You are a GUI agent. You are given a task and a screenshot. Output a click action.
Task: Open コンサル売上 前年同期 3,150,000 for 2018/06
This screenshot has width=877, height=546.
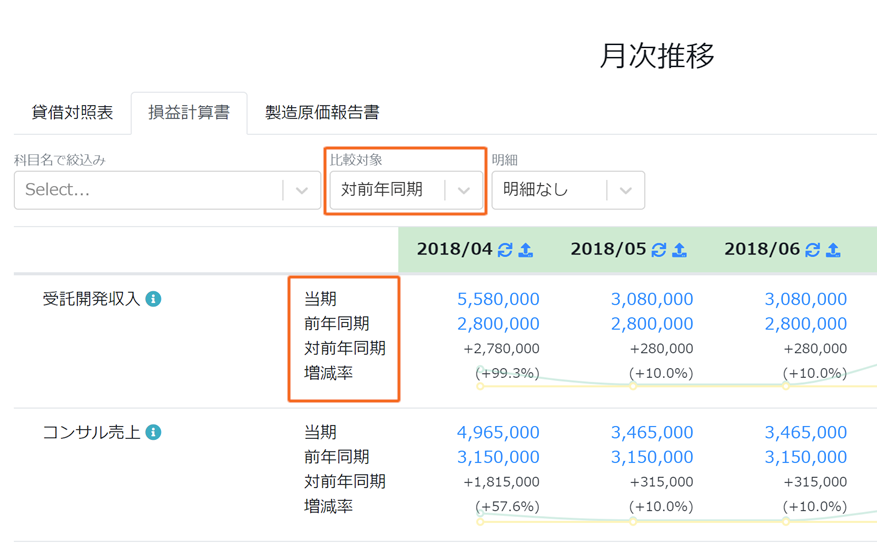(x=806, y=457)
